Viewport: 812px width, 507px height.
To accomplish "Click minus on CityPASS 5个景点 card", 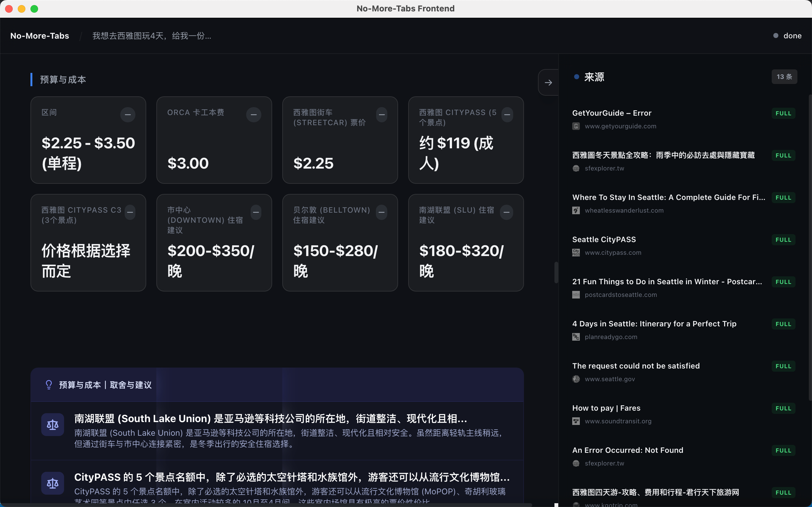I will click(x=507, y=115).
